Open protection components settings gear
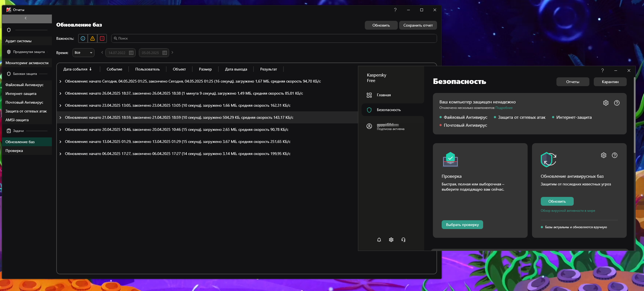This screenshot has width=644, height=291. (606, 103)
